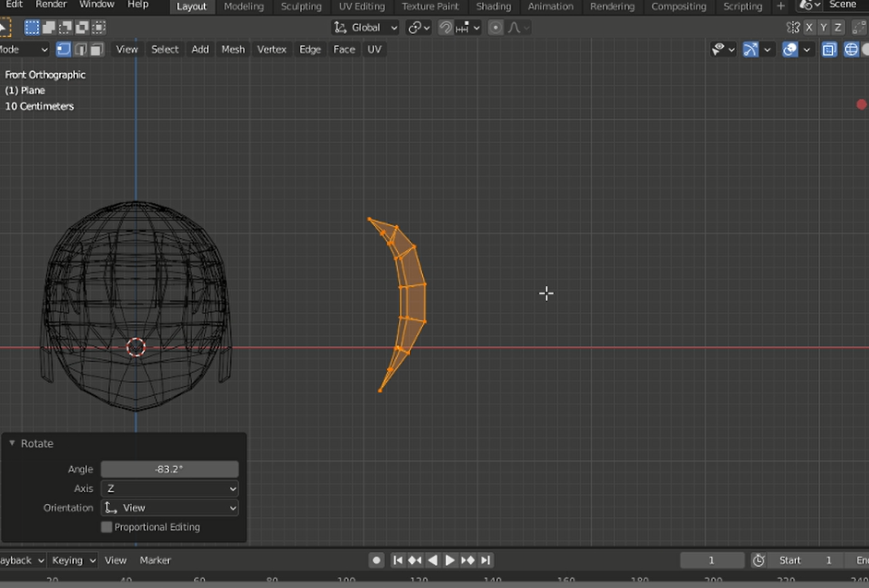The image size is (869, 588).
Task: Open the Edit menu
Action: coord(14,5)
